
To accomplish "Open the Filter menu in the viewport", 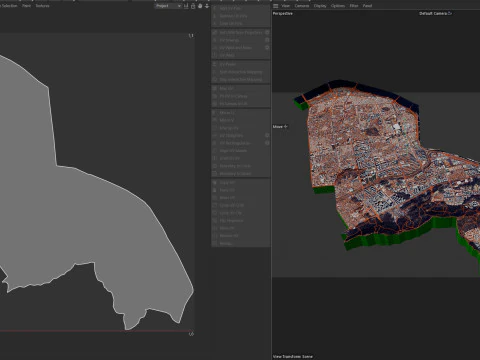I will tap(354, 6).
